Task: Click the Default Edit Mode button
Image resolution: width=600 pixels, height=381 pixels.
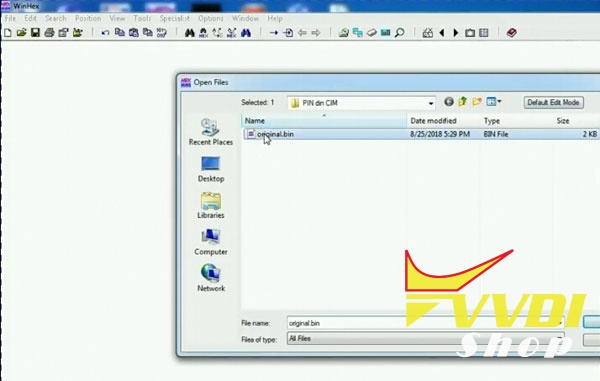Action: (x=553, y=103)
